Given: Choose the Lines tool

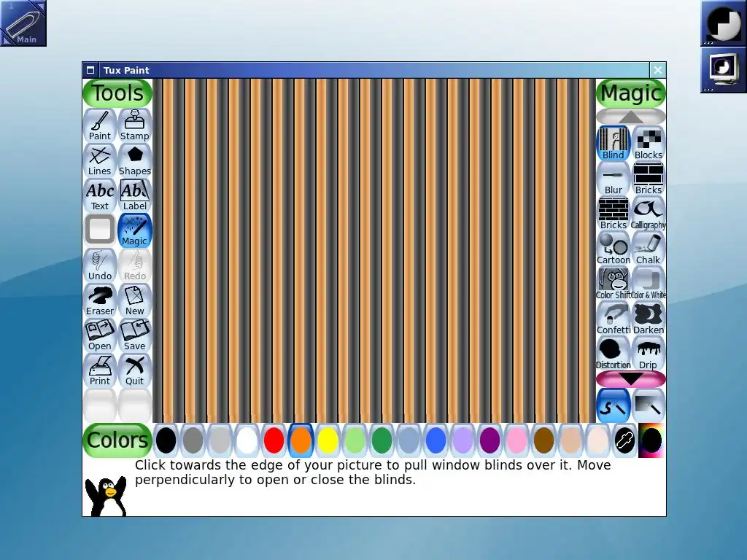Looking at the screenshot, I should (x=99, y=160).
